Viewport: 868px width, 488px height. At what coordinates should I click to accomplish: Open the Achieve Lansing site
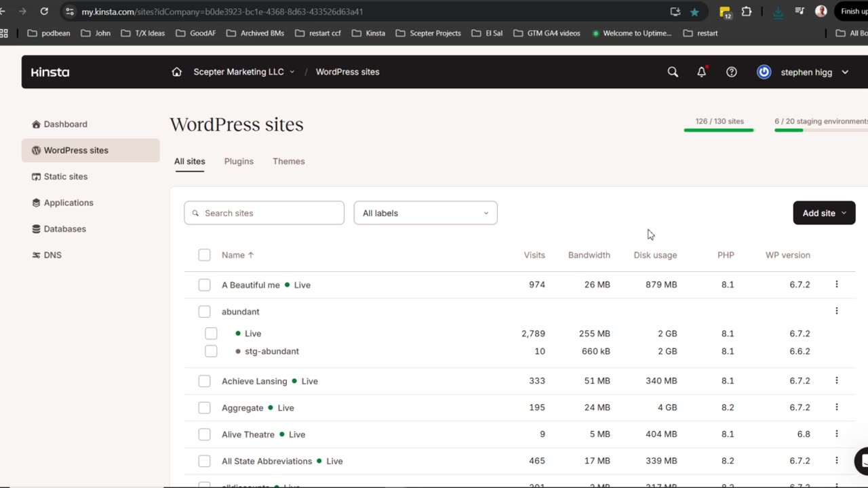254,381
